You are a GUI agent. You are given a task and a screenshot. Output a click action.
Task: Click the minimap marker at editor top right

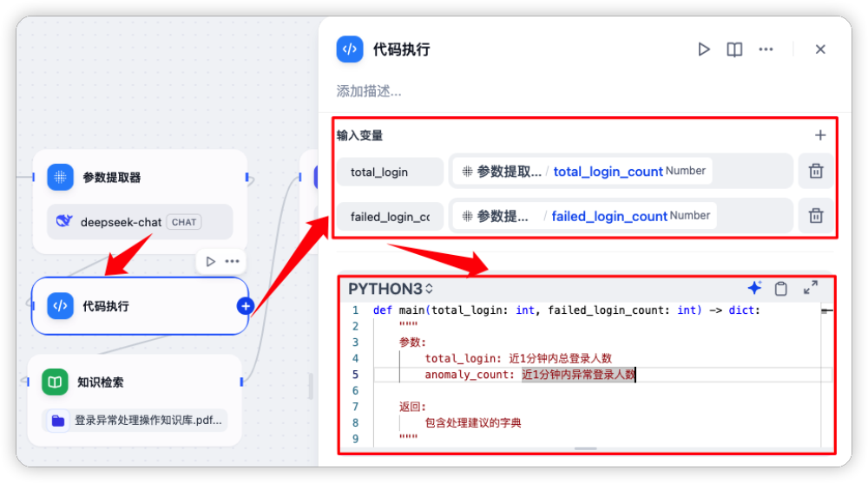[827, 311]
